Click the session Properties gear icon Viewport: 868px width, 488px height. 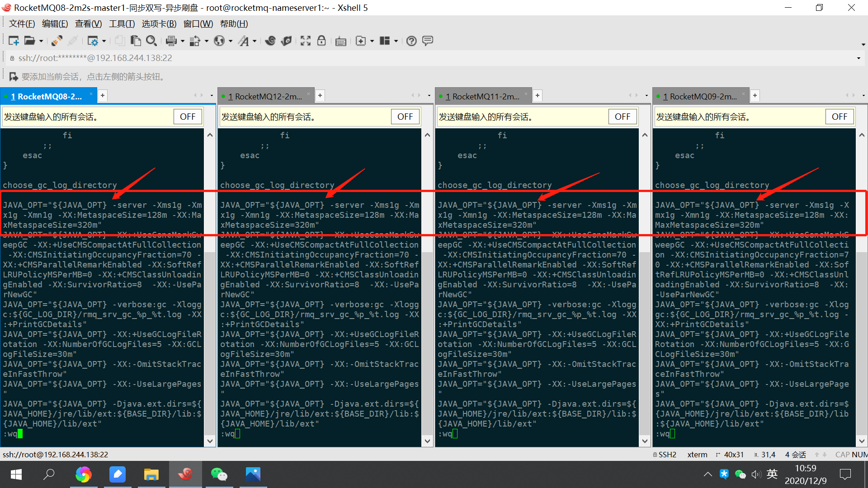[x=92, y=41]
